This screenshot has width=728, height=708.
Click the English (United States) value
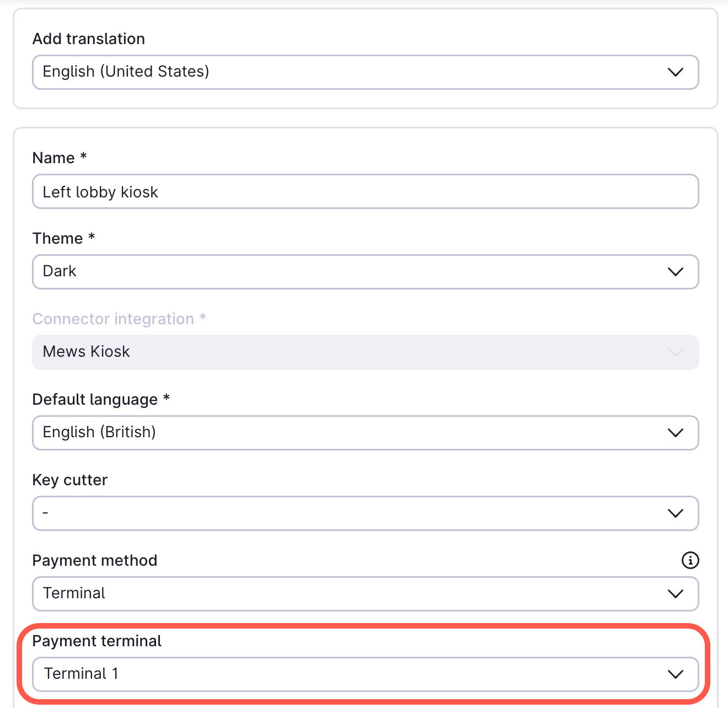(x=126, y=72)
